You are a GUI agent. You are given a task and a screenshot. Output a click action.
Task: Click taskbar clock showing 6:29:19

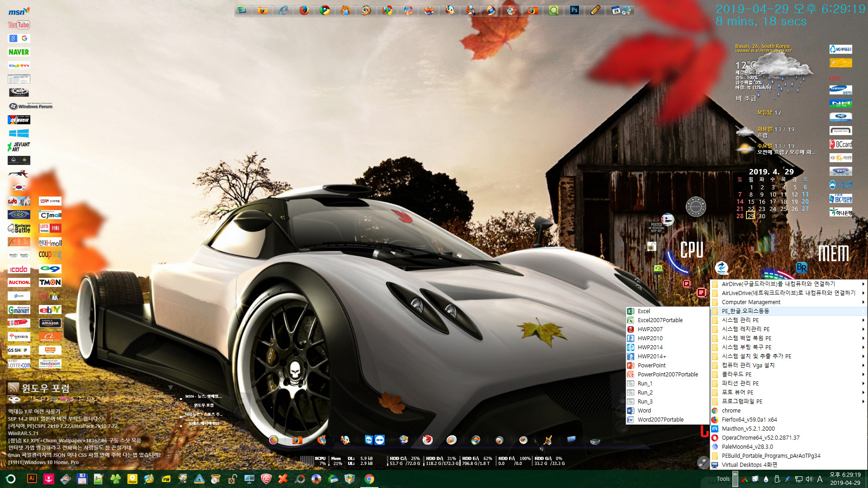click(845, 474)
